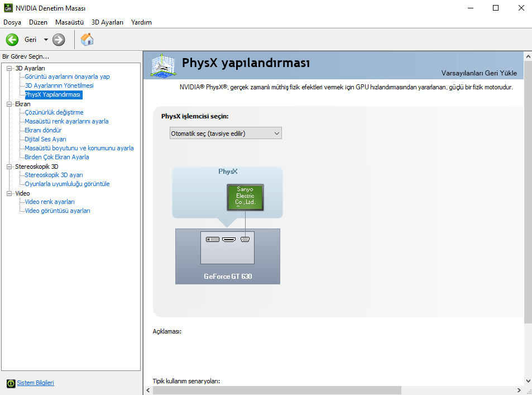This screenshot has height=395, width=532.
Task: Click the vertical scrollbar up arrow
Action: tap(528, 57)
